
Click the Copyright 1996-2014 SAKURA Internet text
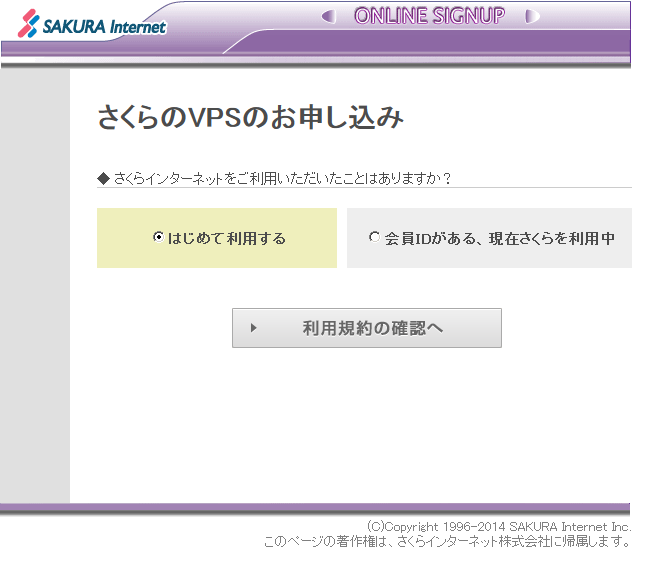(x=498, y=526)
